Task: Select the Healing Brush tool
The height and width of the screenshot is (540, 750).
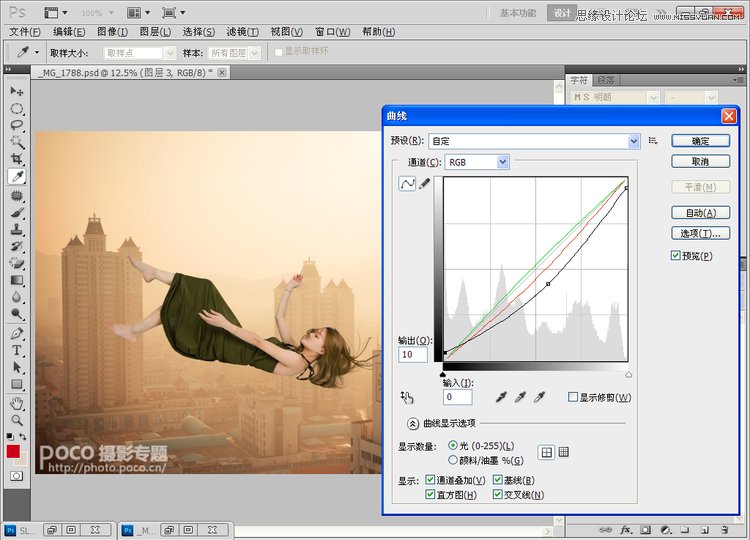Action: tap(17, 196)
